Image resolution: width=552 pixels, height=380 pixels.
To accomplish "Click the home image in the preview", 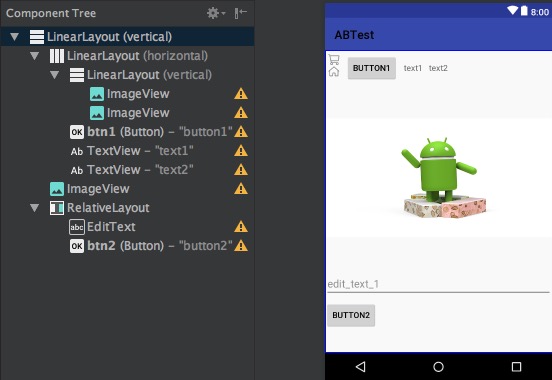I will (x=334, y=71).
